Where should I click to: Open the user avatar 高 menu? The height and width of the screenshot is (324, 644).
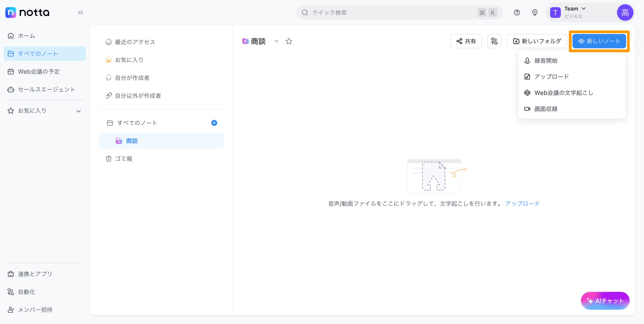625,12
